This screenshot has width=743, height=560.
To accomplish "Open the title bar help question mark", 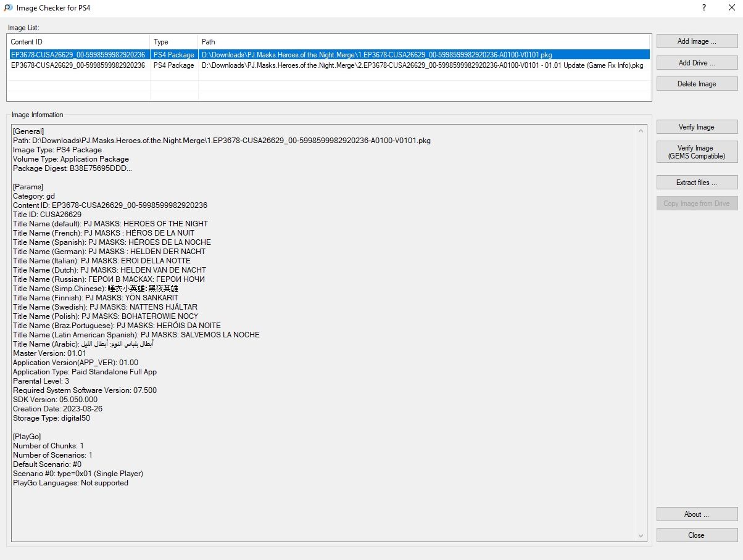I will coord(704,8).
